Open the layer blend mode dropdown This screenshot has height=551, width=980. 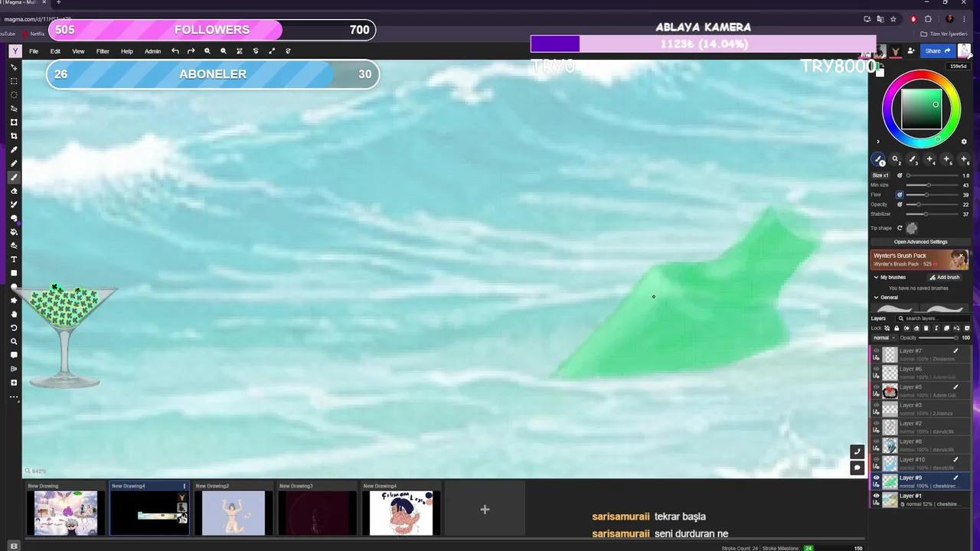885,337
